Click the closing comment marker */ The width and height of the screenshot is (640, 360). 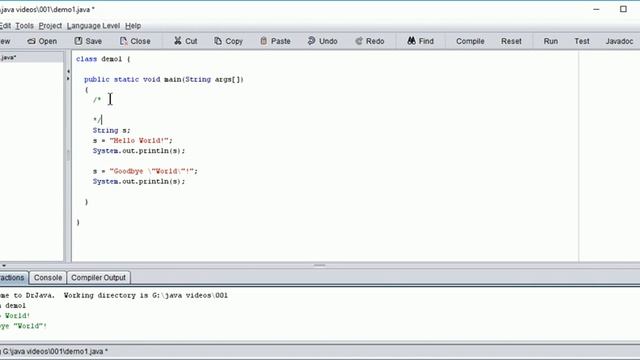97,120
